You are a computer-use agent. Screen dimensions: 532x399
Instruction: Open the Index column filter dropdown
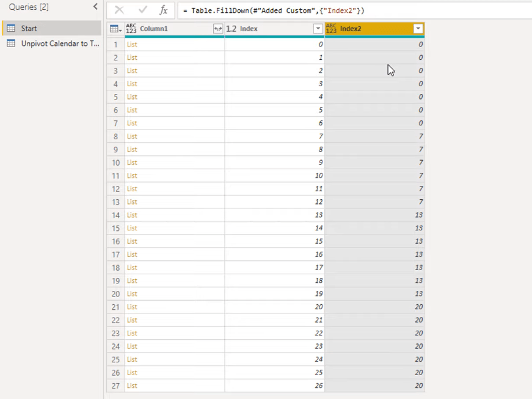pyautogui.click(x=318, y=29)
